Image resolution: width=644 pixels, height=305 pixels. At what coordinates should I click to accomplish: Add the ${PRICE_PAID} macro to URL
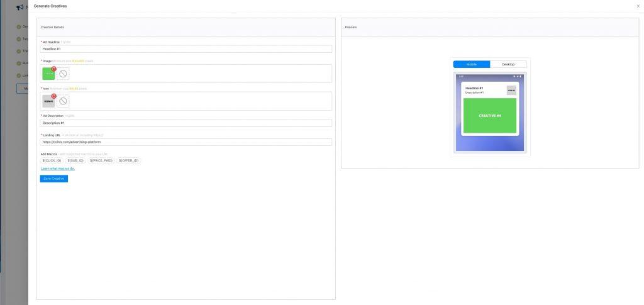[101, 160]
